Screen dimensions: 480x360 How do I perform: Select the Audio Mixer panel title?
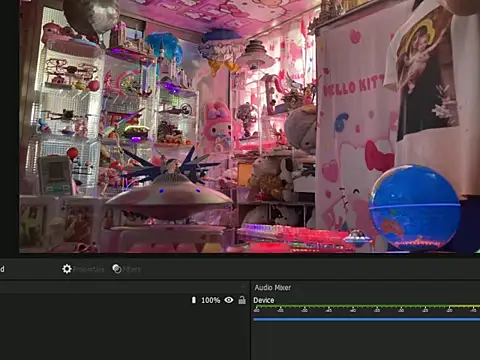[x=273, y=287]
